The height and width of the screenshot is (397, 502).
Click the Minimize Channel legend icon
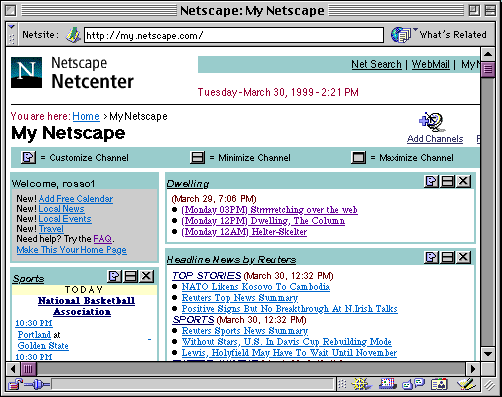198,157
